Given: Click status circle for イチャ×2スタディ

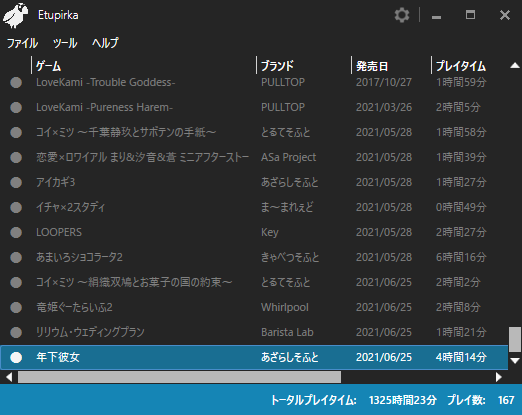Looking at the screenshot, I should pyautogui.click(x=16, y=207).
